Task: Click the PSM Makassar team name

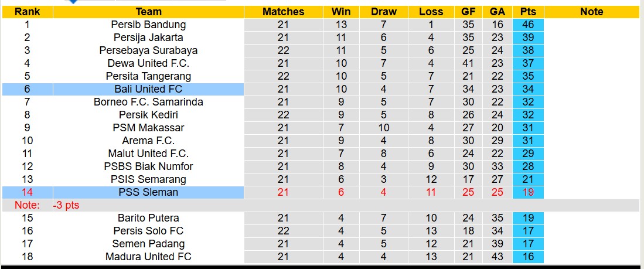Action: [x=148, y=128]
